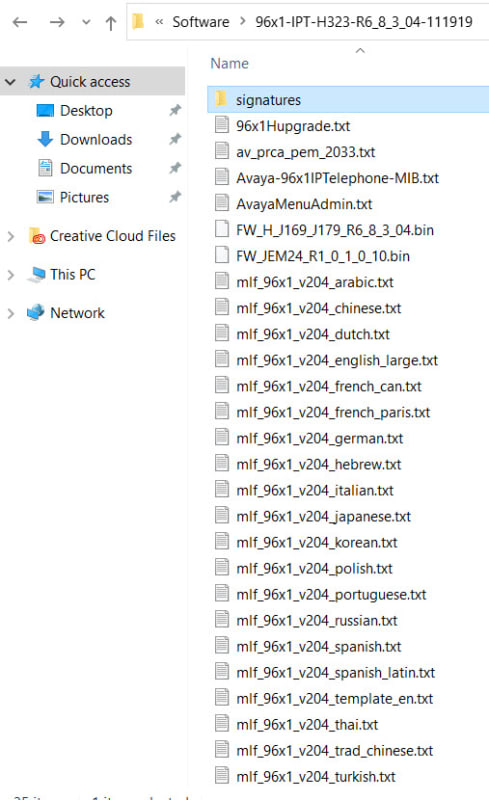This screenshot has width=489, height=800.
Task: Click the Documents pin icon
Action: (175, 168)
